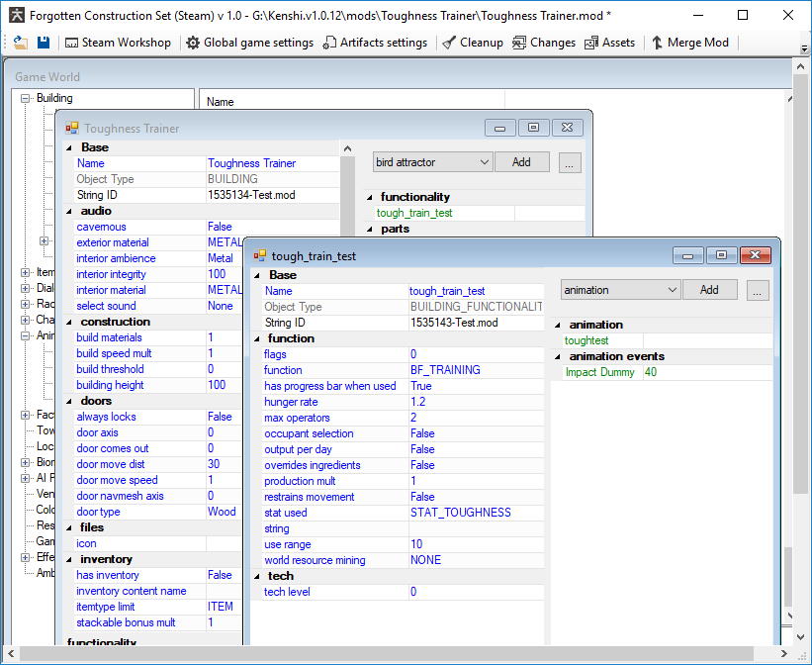Image resolution: width=812 pixels, height=665 pixels.
Task: Close the tough_train_test window
Action: 756,255
